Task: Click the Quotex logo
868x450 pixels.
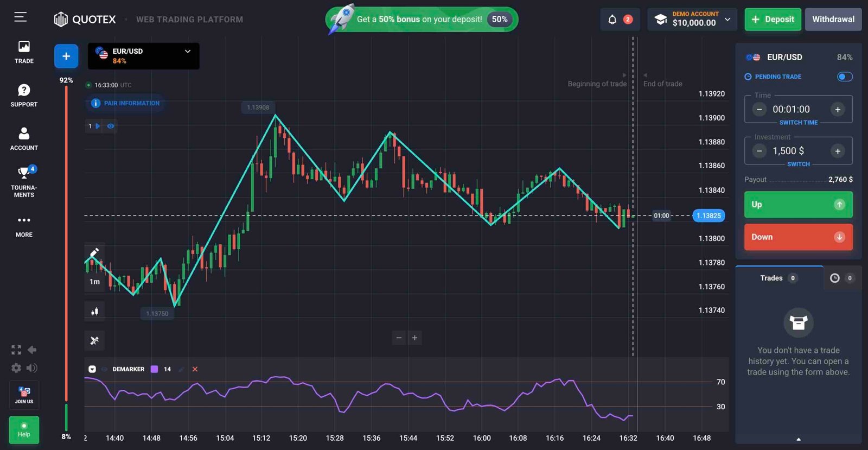Action: 85,20
